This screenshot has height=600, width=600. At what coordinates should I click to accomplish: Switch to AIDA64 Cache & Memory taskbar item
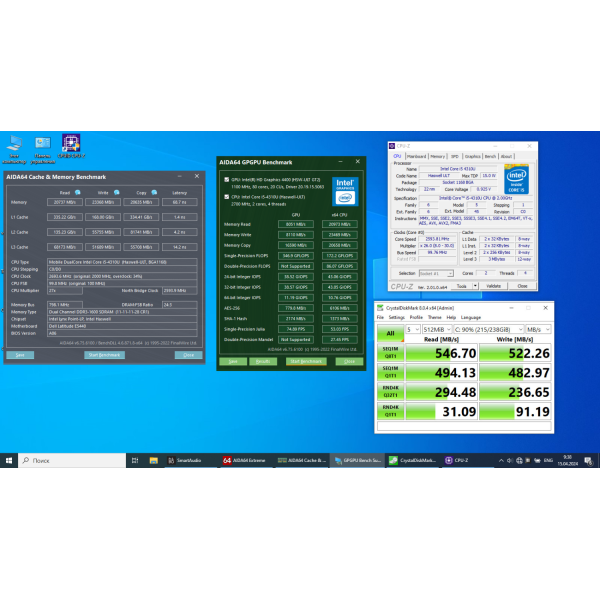coord(302,460)
